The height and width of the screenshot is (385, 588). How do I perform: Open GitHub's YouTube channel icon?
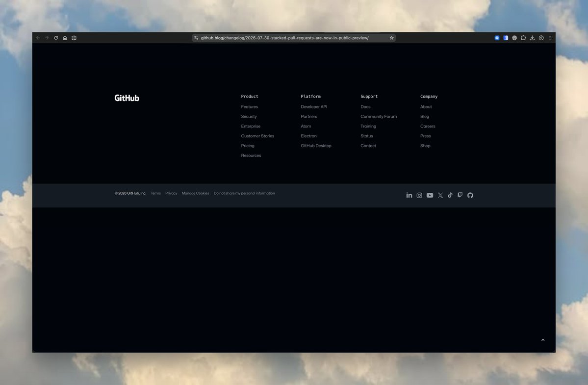coord(430,195)
